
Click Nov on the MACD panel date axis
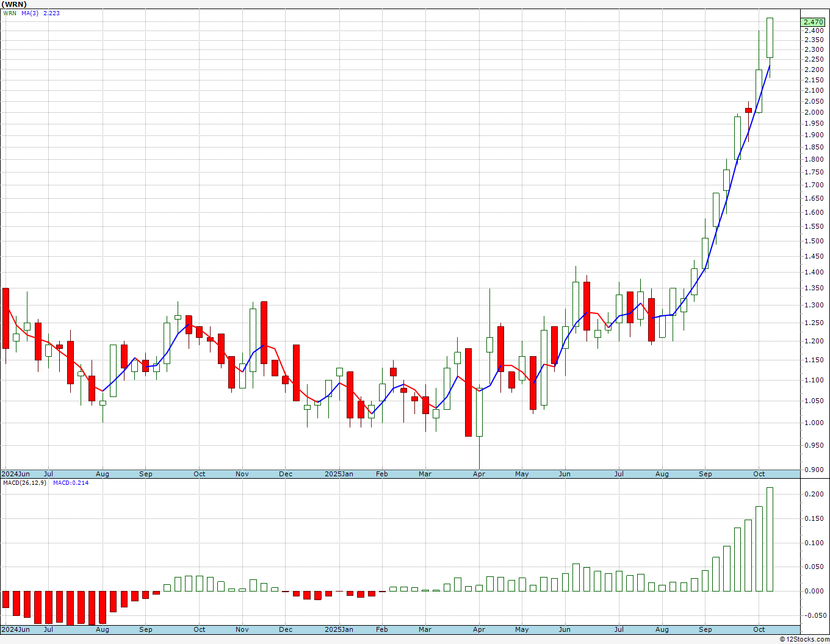242,629
